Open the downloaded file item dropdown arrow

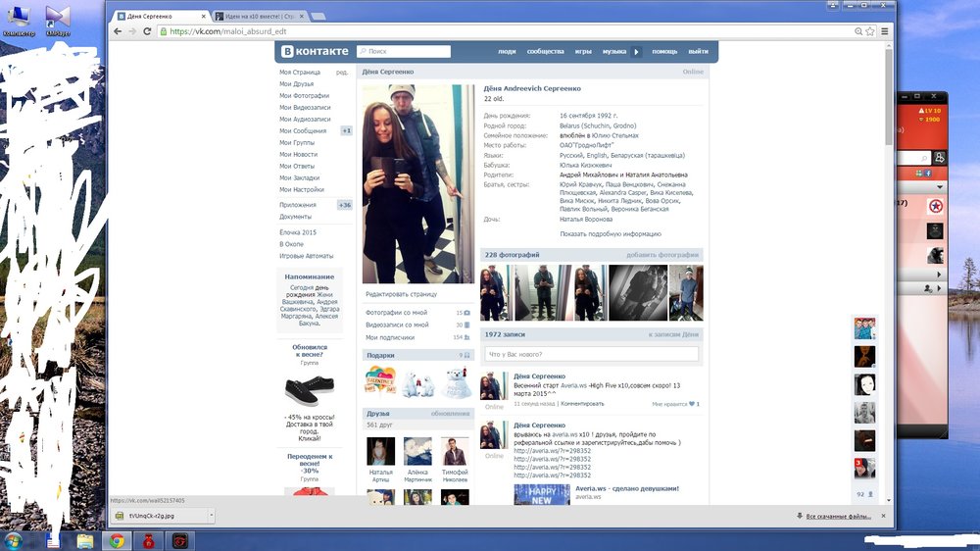(210, 515)
